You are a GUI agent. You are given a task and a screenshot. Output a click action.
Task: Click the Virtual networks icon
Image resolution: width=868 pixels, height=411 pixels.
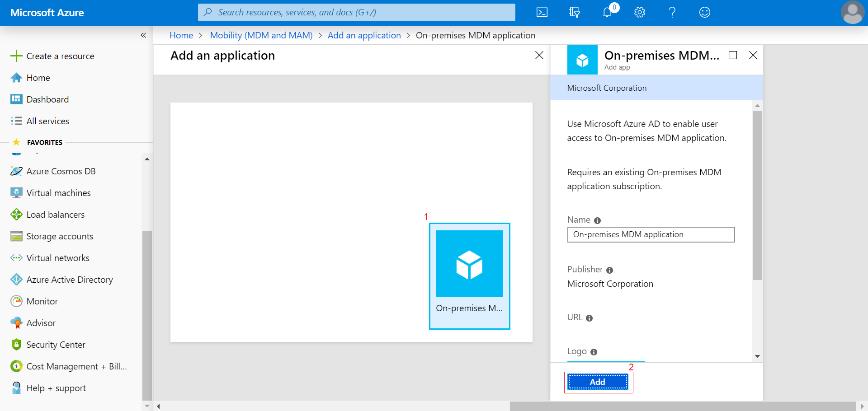(16, 258)
